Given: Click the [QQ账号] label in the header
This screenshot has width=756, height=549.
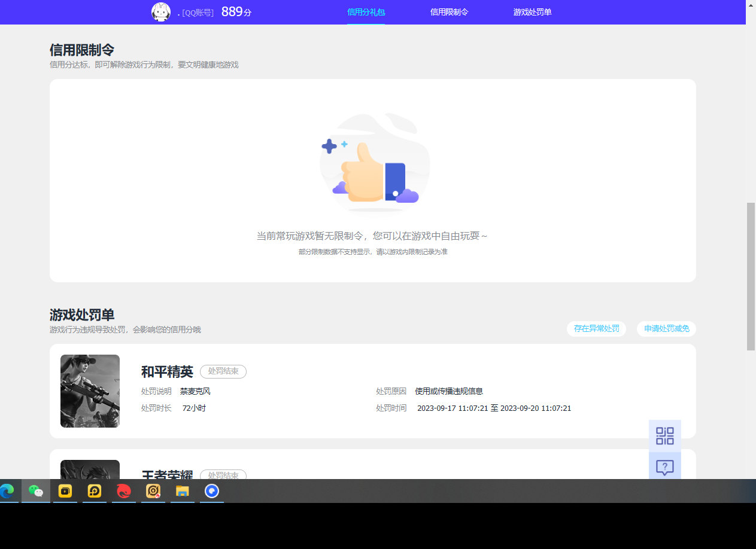Looking at the screenshot, I should (198, 13).
